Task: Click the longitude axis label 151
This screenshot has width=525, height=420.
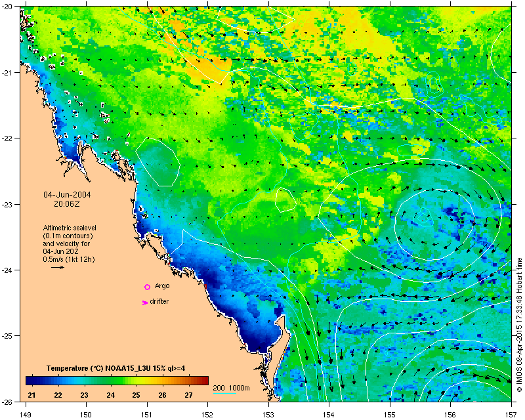Action: (146, 415)
